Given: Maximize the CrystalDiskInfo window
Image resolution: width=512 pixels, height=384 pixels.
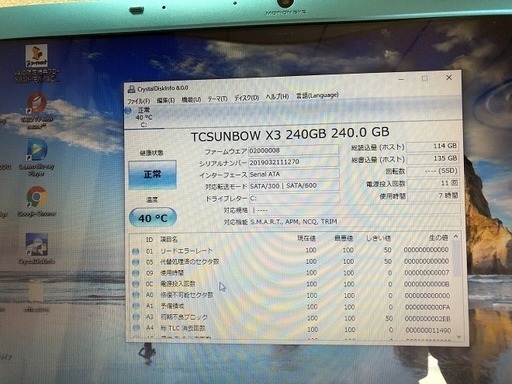Looking at the screenshot, I should tap(425, 78).
